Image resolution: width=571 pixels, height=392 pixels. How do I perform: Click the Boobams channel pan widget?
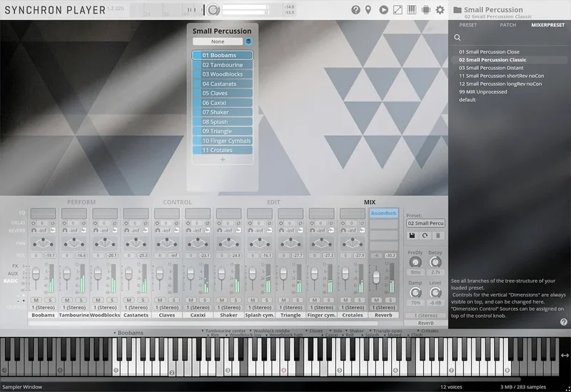point(43,243)
